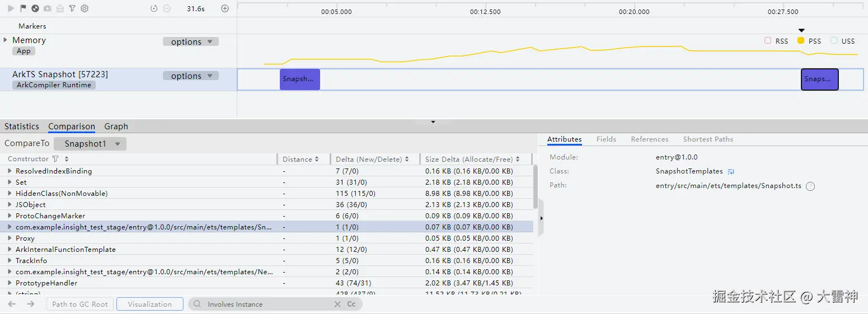Reset the timeline zoom with the circular arrow icon
This screenshot has width=868, height=314.
[x=154, y=8]
